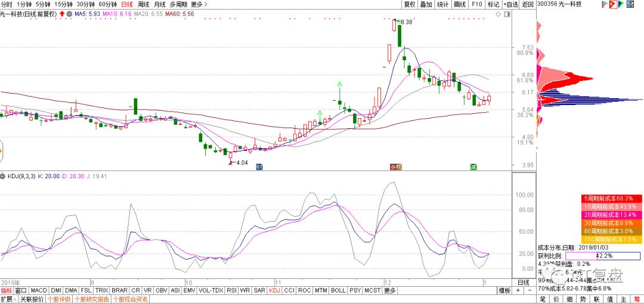Screen dimensions: 644x304
Task: Select the 15分钟 timeframe
Action: click(x=63, y=5)
